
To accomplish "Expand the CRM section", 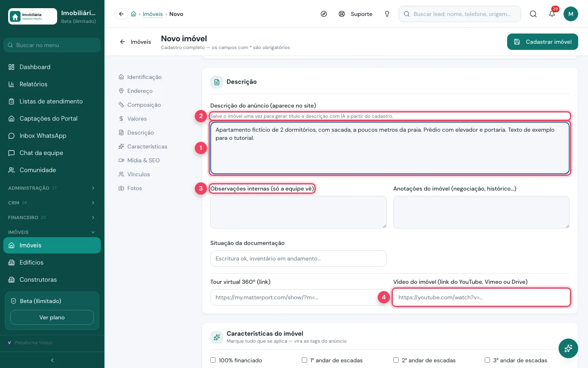I will tap(52, 203).
